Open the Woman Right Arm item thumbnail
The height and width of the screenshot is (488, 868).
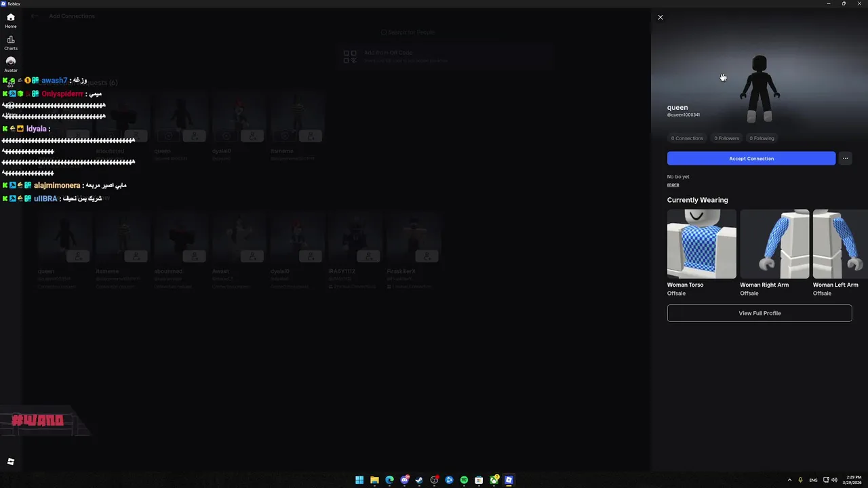(774, 244)
